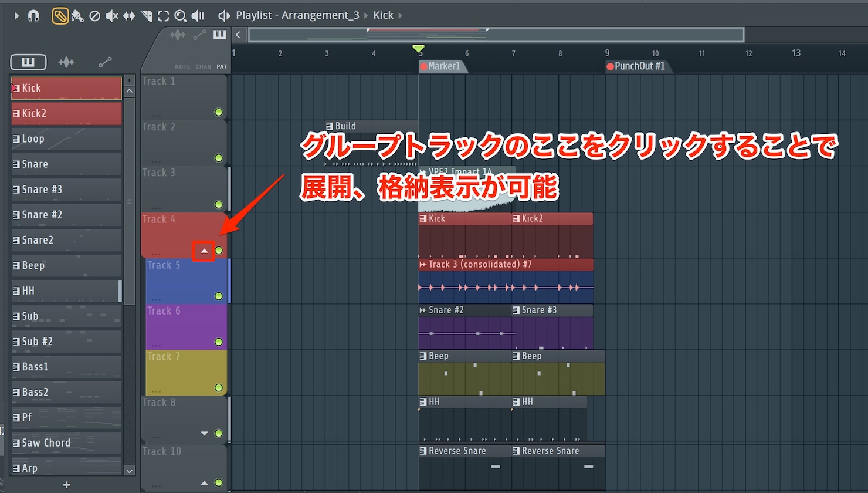868x493 pixels.
Task: Collapse the Track 10 group triangle
Action: click(x=204, y=483)
